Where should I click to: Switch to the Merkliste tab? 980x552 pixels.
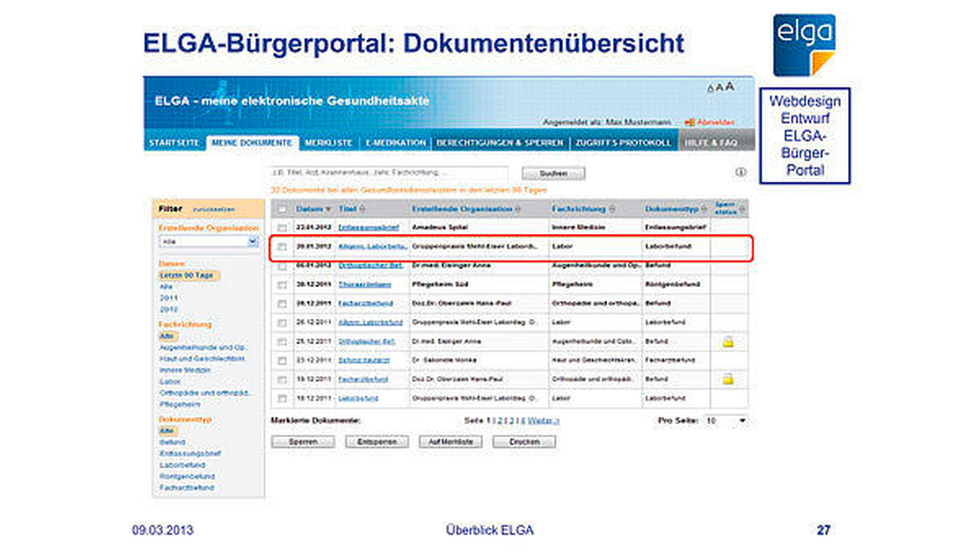(x=328, y=143)
